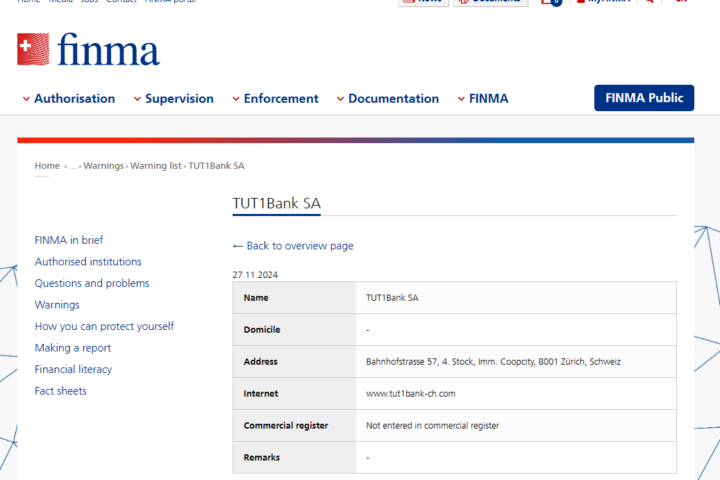Viewport: 720px width, 480px height.
Task: Click the Address row label
Action: (x=260, y=361)
